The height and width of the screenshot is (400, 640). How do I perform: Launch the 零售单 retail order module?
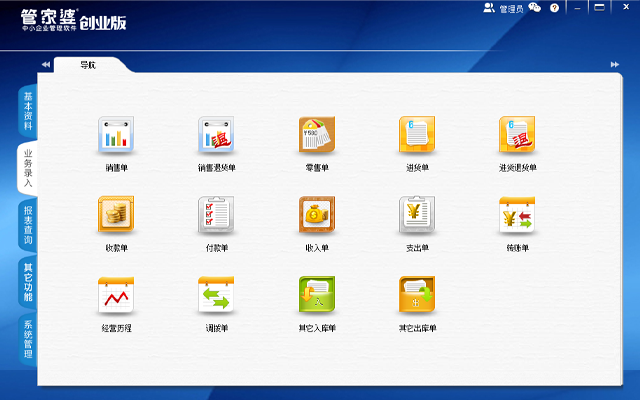click(x=317, y=136)
